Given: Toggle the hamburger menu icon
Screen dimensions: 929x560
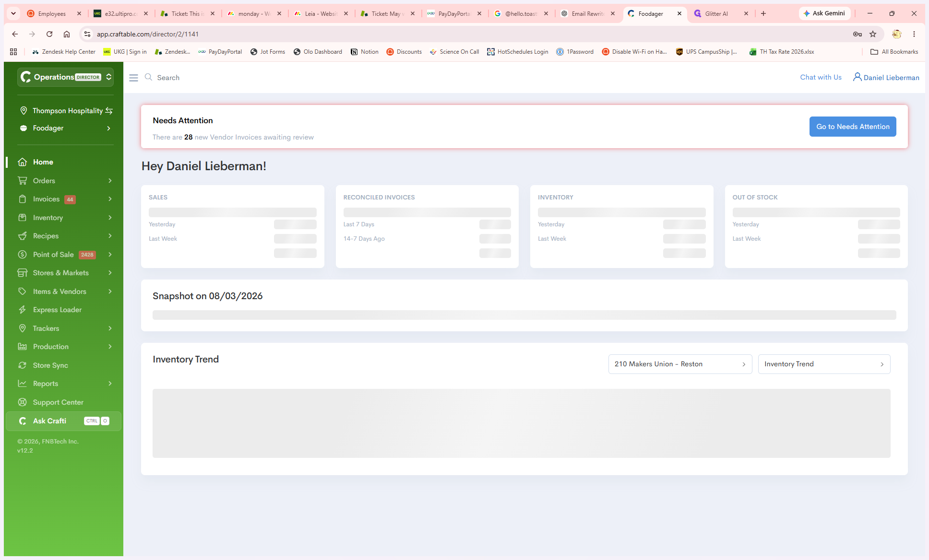Looking at the screenshot, I should (133, 78).
